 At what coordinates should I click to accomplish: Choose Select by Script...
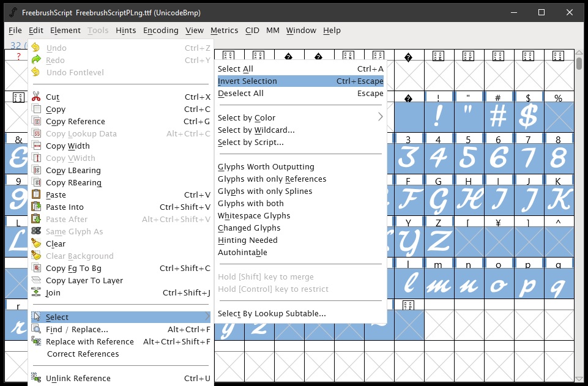point(300,143)
